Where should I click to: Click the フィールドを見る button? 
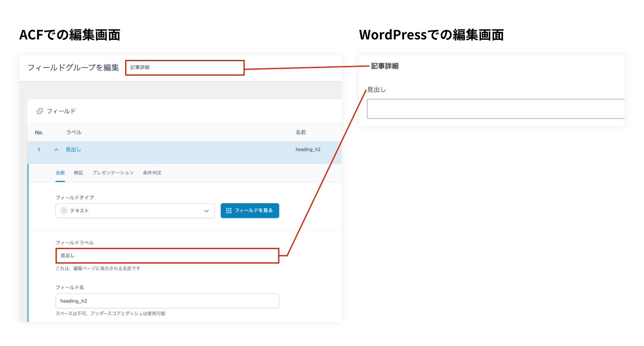point(250,210)
